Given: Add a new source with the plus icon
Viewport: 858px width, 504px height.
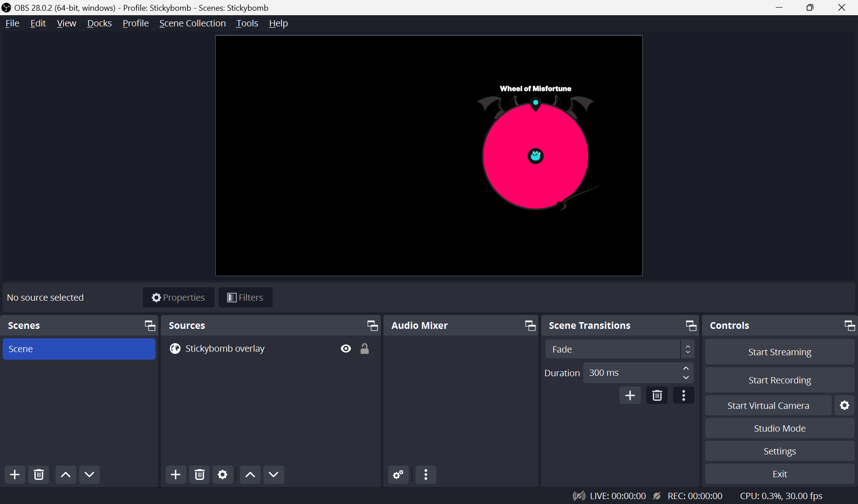Looking at the screenshot, I should (x=176, y=475).
